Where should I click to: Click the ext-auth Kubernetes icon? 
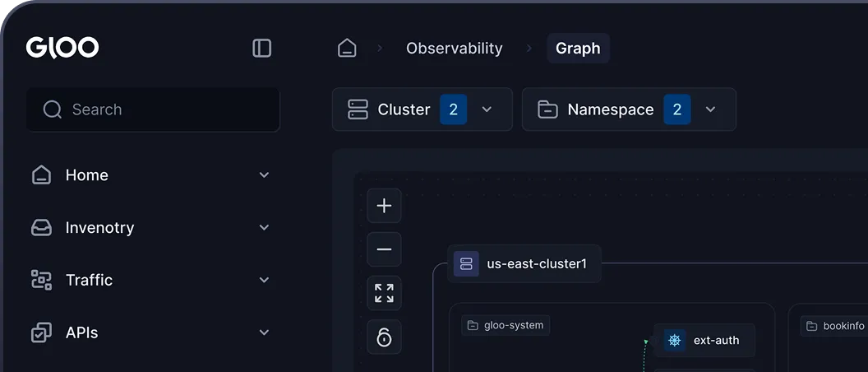(x=674, y=341)
